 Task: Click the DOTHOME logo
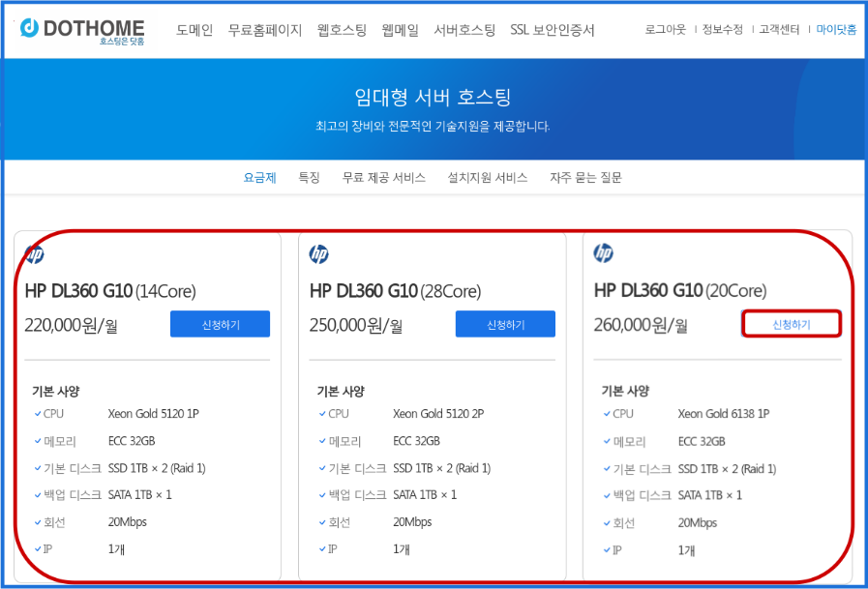click(82, 30)
